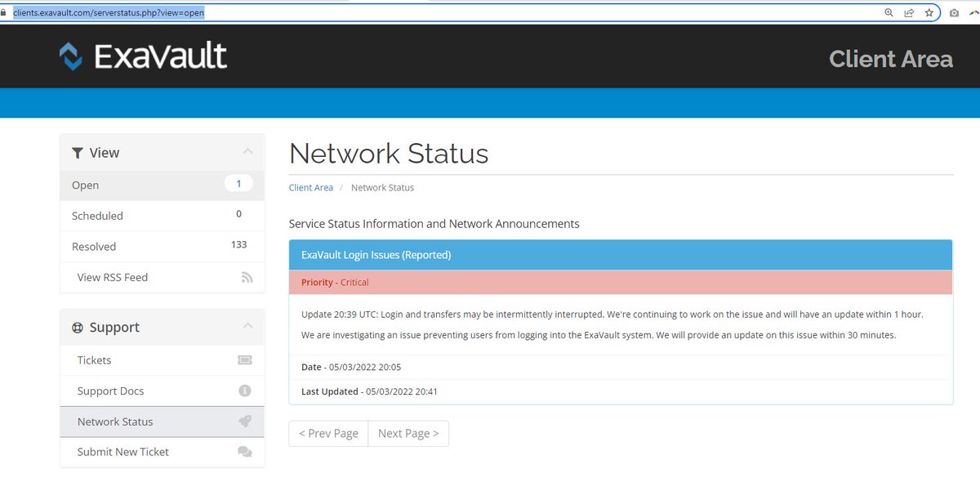The height and width of the screenshot is (487, 980).
Task: Click the ExaVault Login Issues (Reported) header
Action: pos(621,255)
